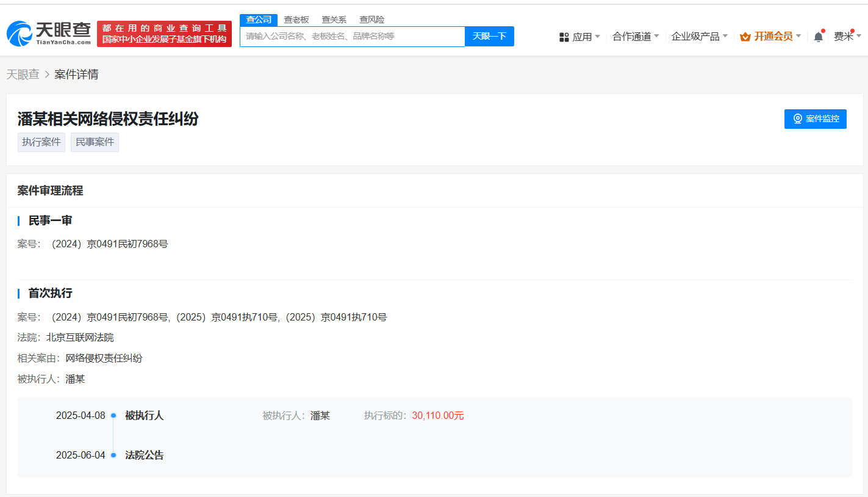Click the 2025-04-08 timeline dot
Screen dimensions: 868x497
pyautogui.click(x=113, y=416)
